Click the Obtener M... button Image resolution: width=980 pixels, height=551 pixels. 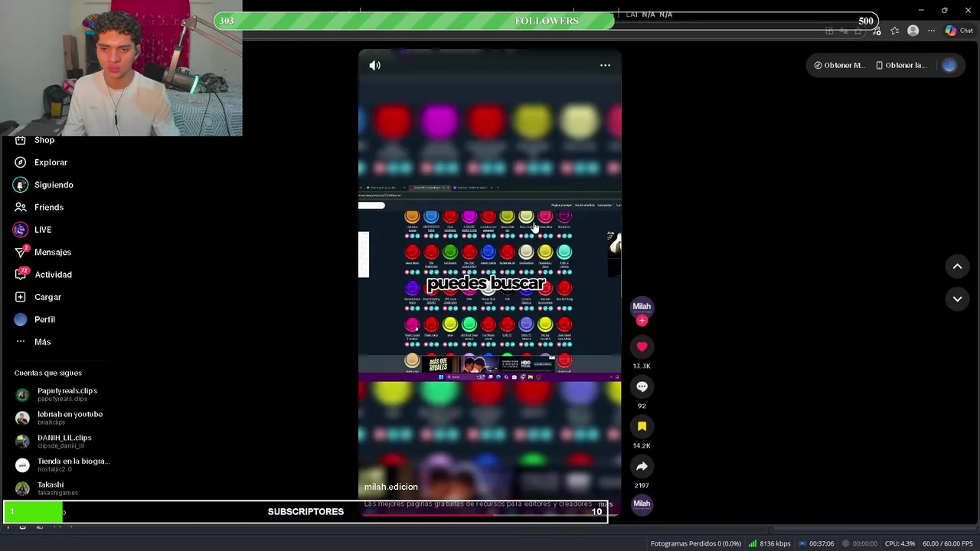coord(839,65)
